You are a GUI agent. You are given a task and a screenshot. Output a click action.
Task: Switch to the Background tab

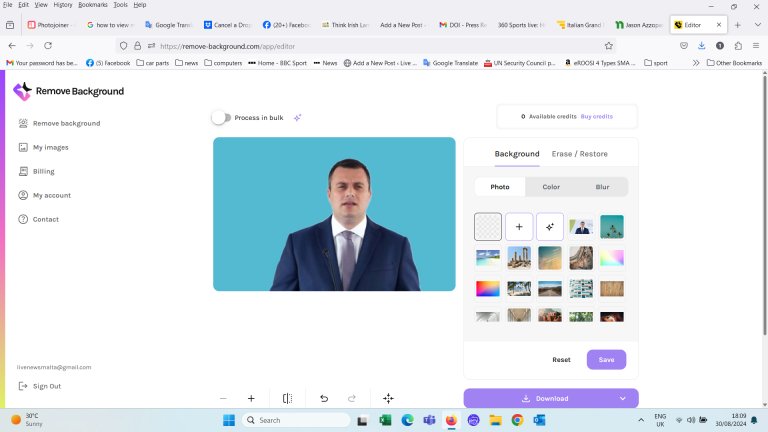tap(517, 154)
